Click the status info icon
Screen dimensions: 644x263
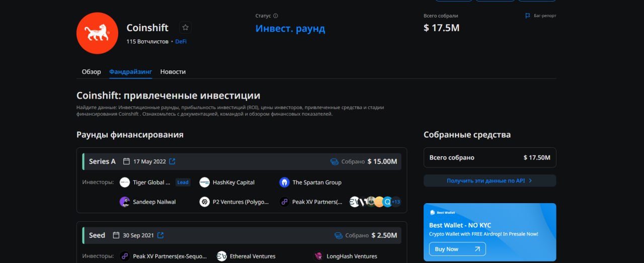click(275, 16)
